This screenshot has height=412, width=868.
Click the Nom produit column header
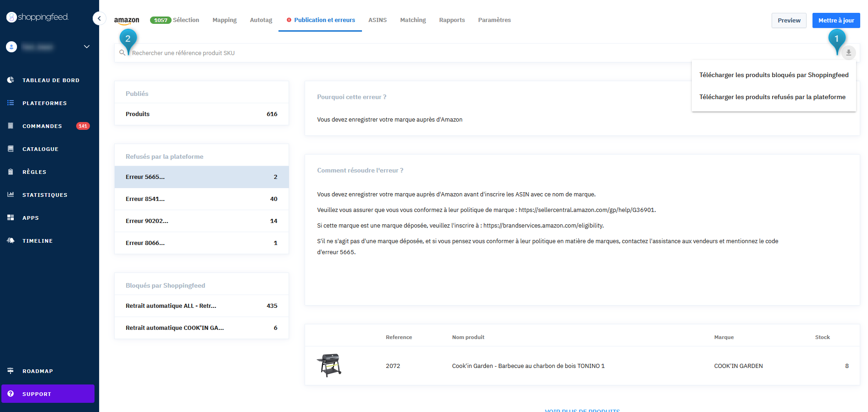point(468,337)
